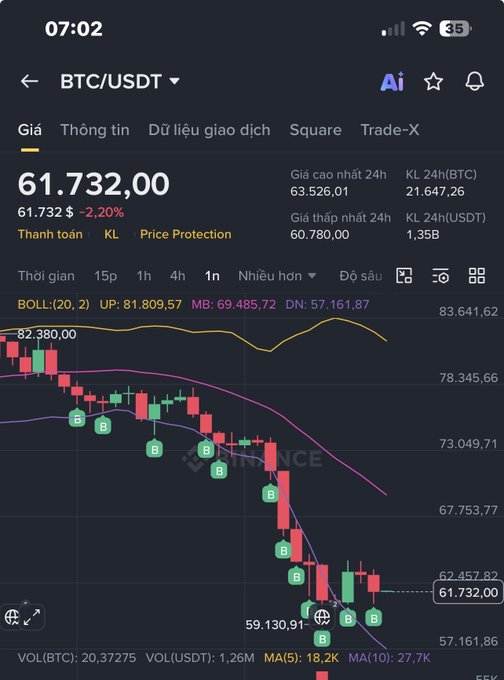Select the Thời gian chart mode
Image resolution: width=504 pixels, height=680 pixels.
(46, 276)
